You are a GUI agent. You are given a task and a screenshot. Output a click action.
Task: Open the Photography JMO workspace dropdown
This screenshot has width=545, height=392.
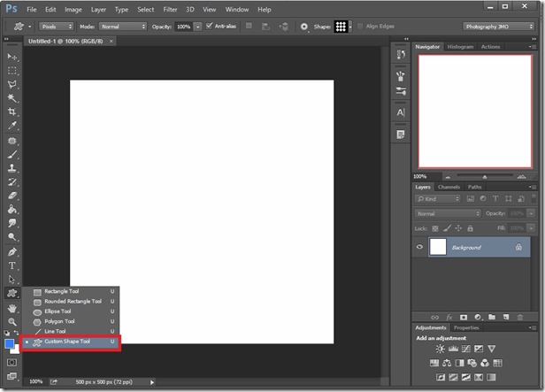pos(498,27)
